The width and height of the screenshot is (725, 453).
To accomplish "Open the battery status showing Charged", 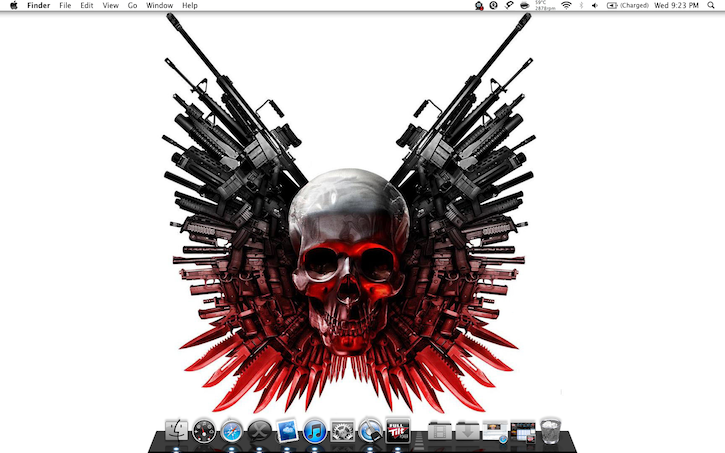I will tap(627, 6).
